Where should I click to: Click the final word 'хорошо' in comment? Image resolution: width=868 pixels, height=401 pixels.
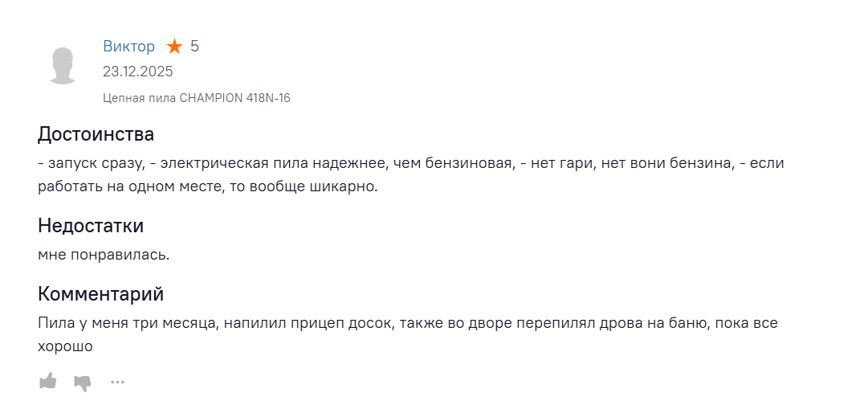point(65,346)
